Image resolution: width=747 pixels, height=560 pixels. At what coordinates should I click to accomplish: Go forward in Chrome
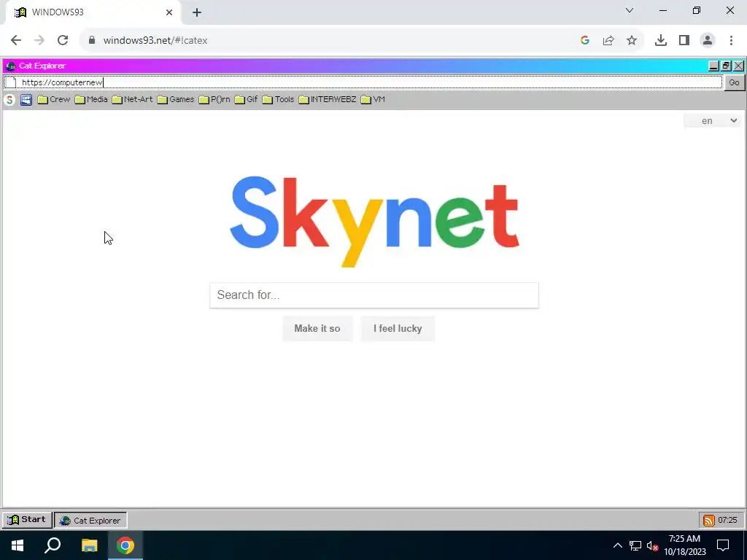39,41
